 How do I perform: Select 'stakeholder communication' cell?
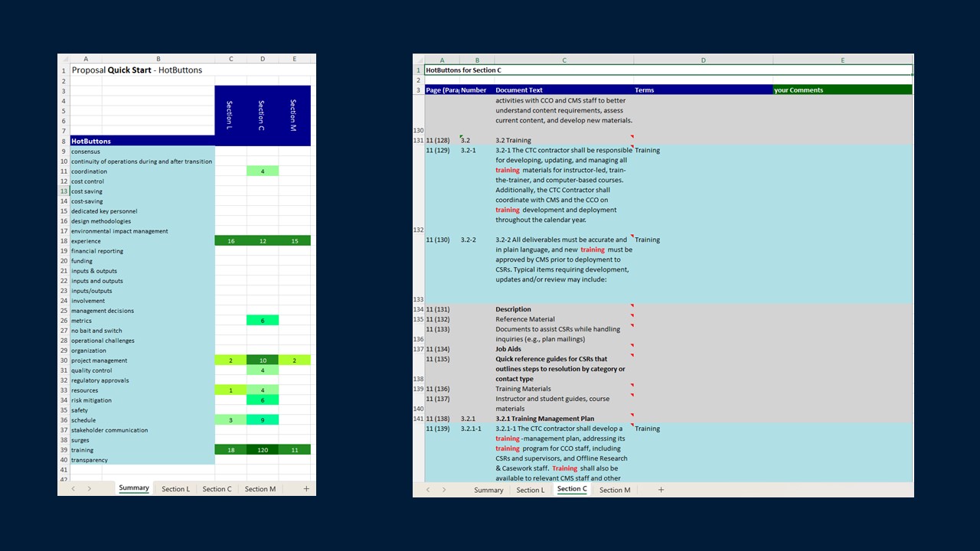(142, 430)
